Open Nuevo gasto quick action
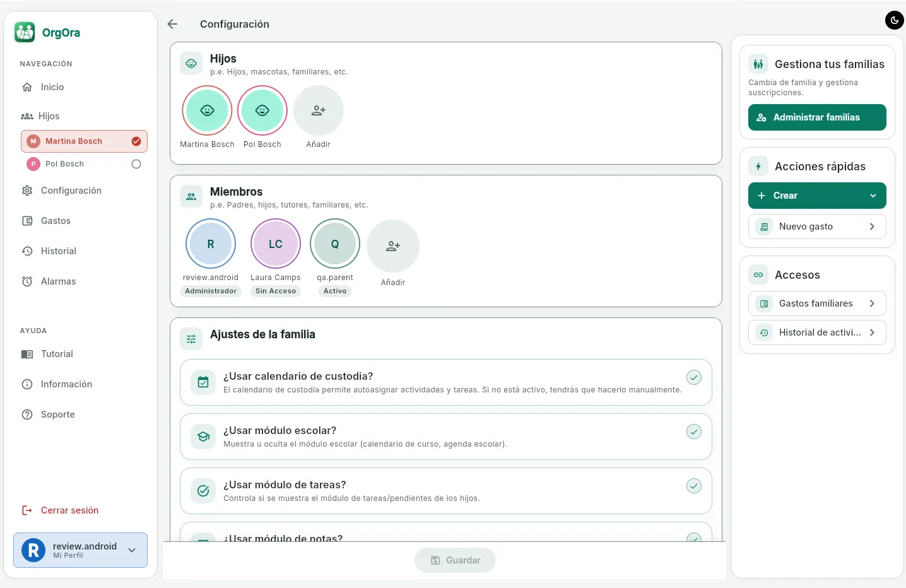Image resolution: width=906 pixels, height=588 pixels. (x=817, y=226)
